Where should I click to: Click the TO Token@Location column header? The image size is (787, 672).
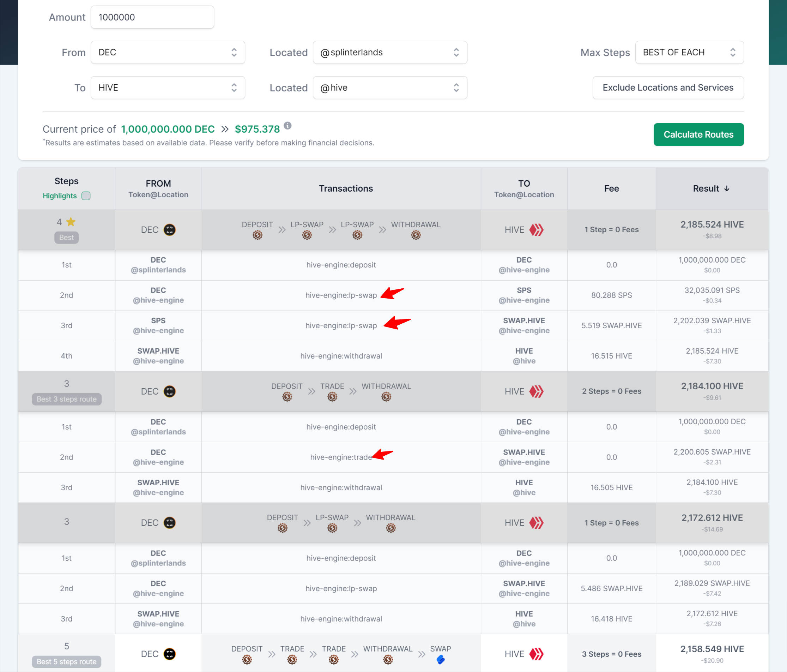[x=524, y=188]
